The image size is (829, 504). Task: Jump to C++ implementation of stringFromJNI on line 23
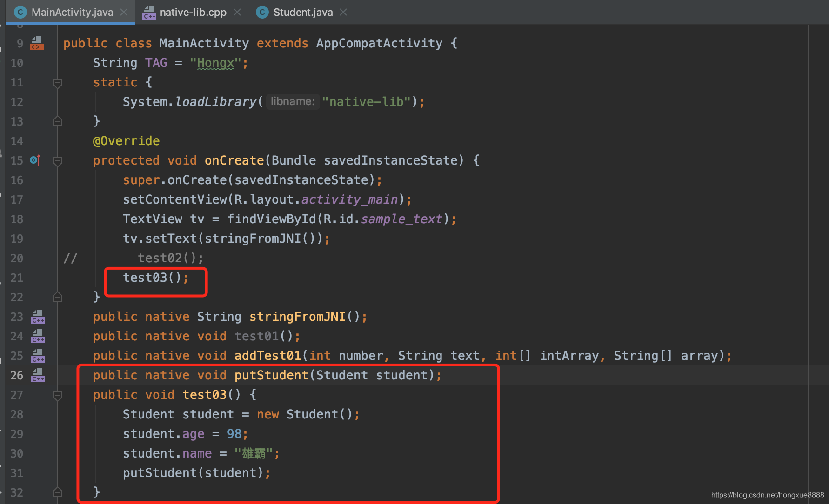(38, 317)
